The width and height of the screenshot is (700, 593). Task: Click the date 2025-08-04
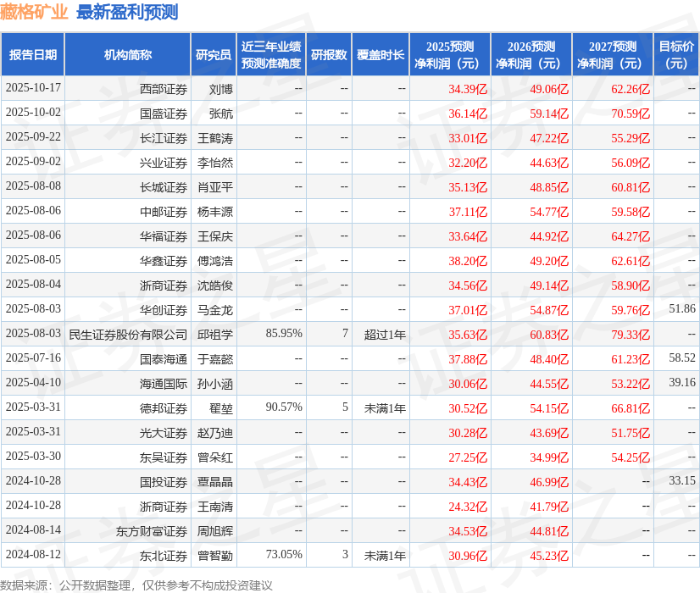pyautogui.click(x=33, y=284)
